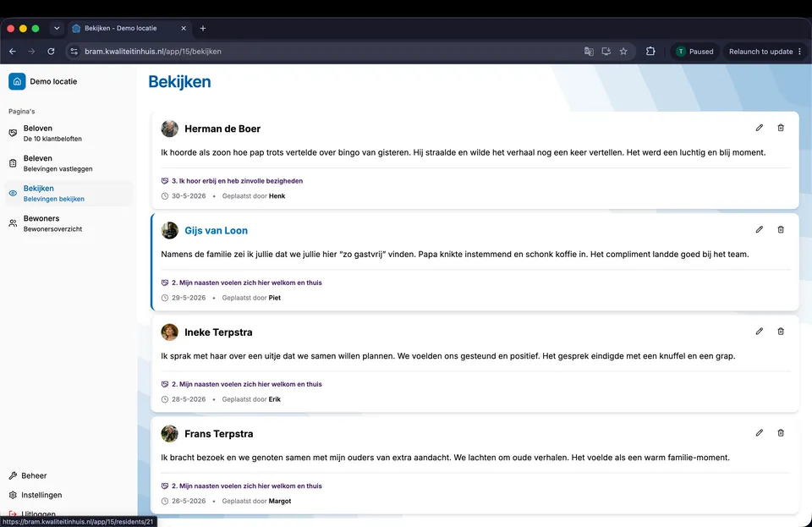This screenshot has width=812, height=527.
Task: Click the install app icon in address bar
Action: click(x=606, y=52)
